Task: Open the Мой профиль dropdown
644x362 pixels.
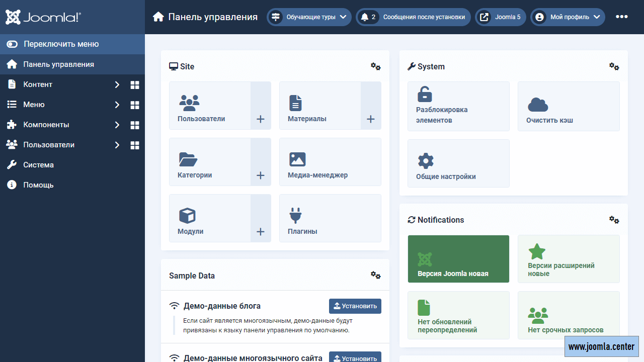Action: click(x=568, y=17)
